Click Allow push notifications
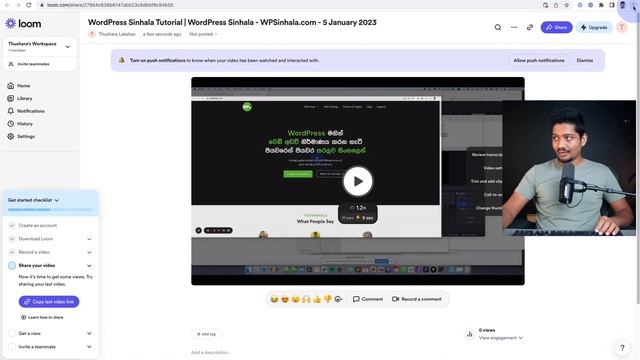Image resolution: width=640 pixels, height=360 pixels. tap(539, 60)
